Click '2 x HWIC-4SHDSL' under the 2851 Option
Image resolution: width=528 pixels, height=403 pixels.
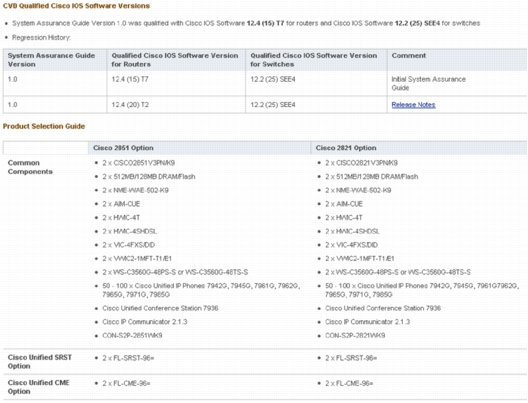[x=130, y=231]
